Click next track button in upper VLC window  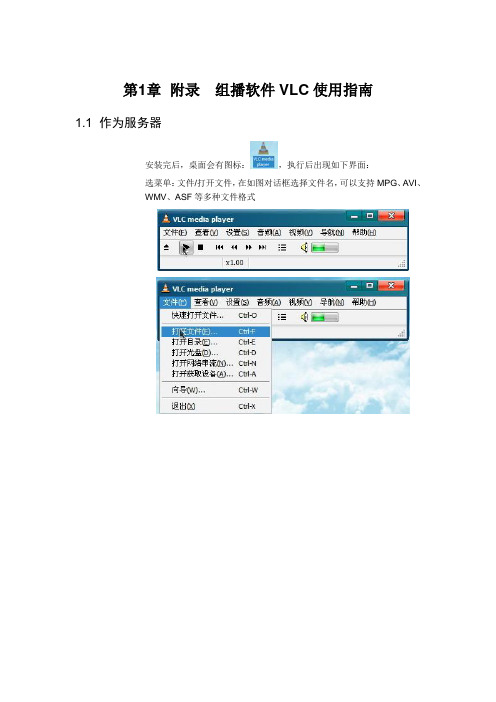click(x=263, y=247)
